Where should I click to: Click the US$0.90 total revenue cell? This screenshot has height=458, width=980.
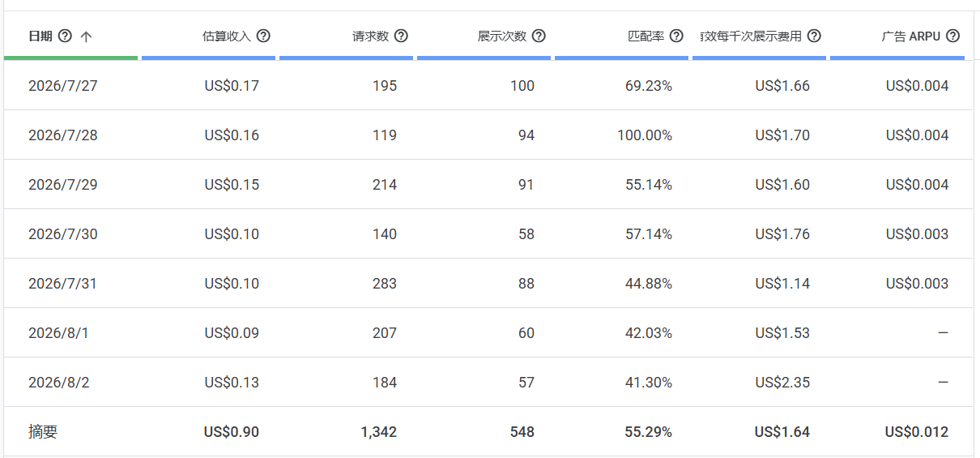click(x=232, y=432)
